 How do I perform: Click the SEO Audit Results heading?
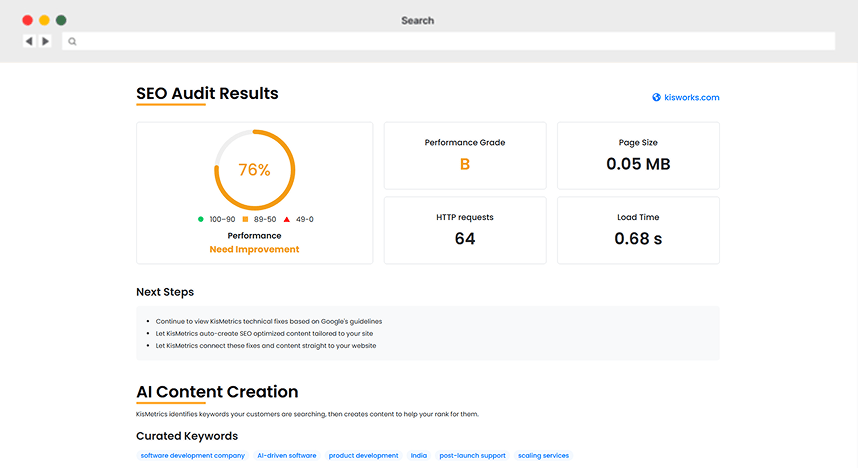pos(207,94)
